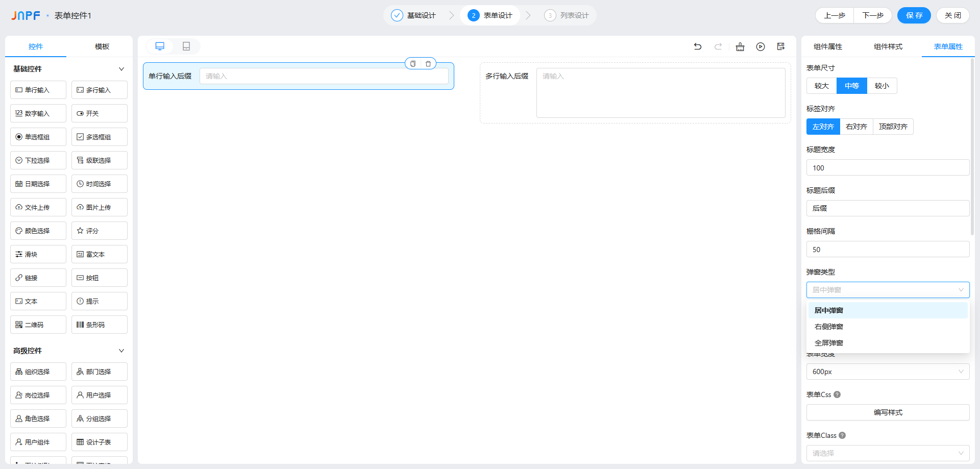
Task: Click the help icon beside 表单Css
Action: coord(837,394)
